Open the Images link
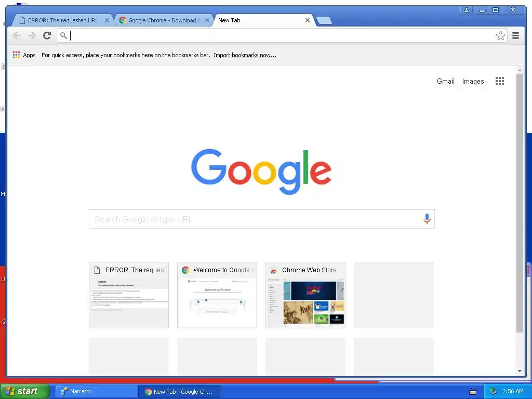Screen dimensions: 532x399 pos(473,81)
